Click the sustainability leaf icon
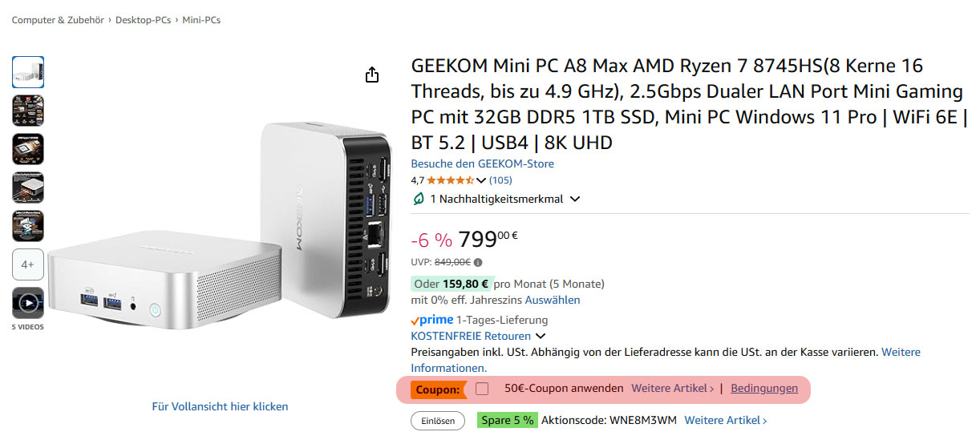The image size is (980, 444). [x=418, y=199]
